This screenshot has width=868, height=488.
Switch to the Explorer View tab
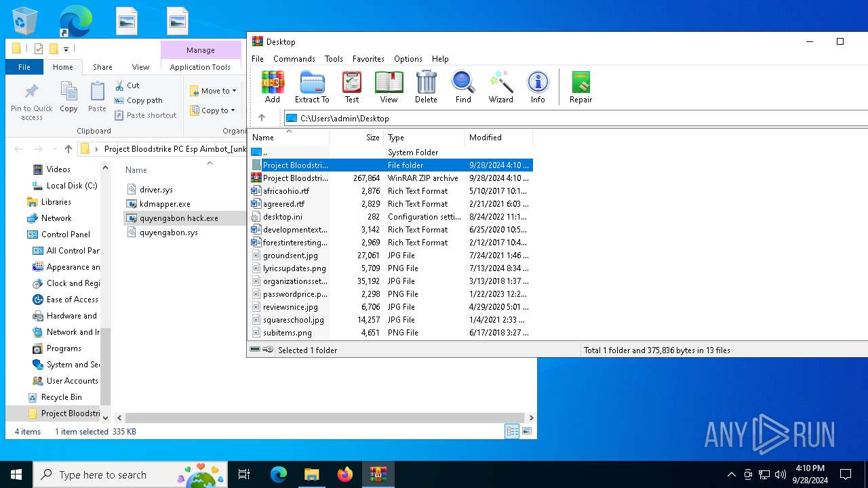tap(140, 67)
